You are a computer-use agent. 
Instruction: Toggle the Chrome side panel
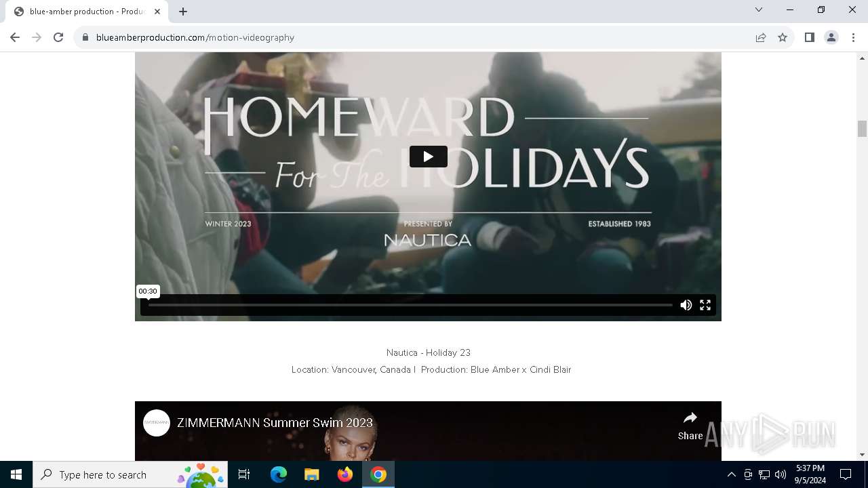(x=809, y=37)
